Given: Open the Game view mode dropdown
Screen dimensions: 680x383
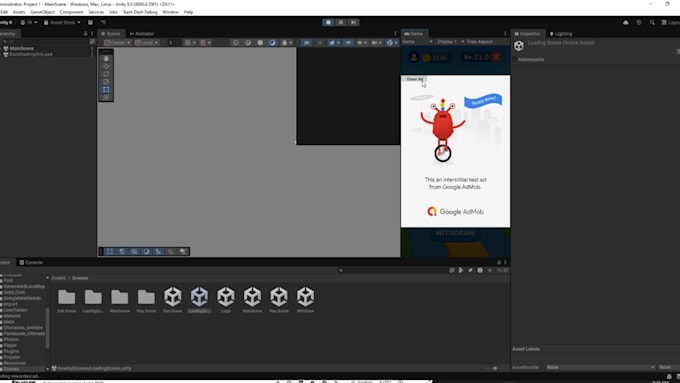Looking at the screenshot, I should click(417, 42).
